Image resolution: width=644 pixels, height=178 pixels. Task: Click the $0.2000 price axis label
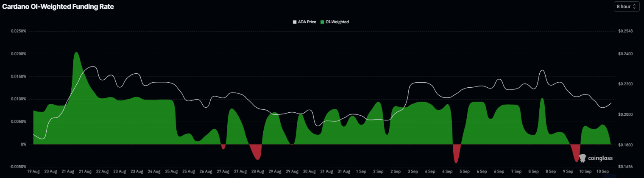(625, 115)
